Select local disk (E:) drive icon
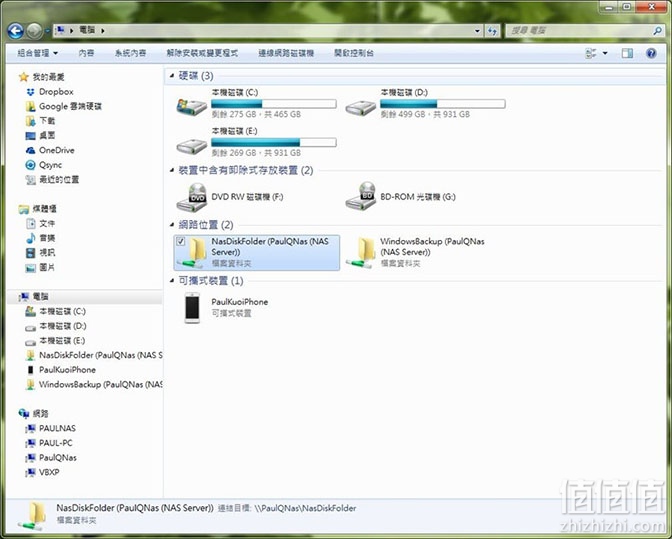Image resolution: width=672 pixels, height=539 pixels. 192,146
